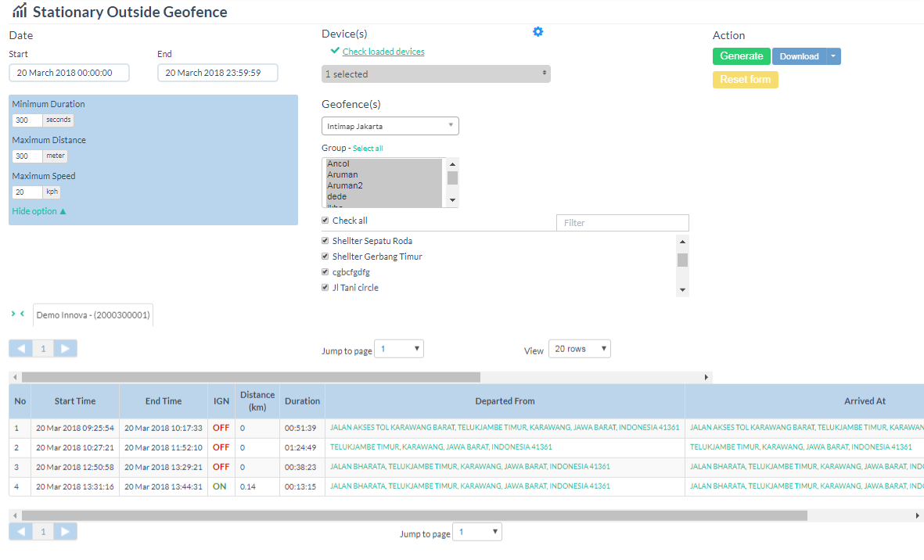The height and width of the screenshot is (560, 924).
Task: Go to previous page with top left arrow
Action: pyautogui.click(x=20, y=349)
